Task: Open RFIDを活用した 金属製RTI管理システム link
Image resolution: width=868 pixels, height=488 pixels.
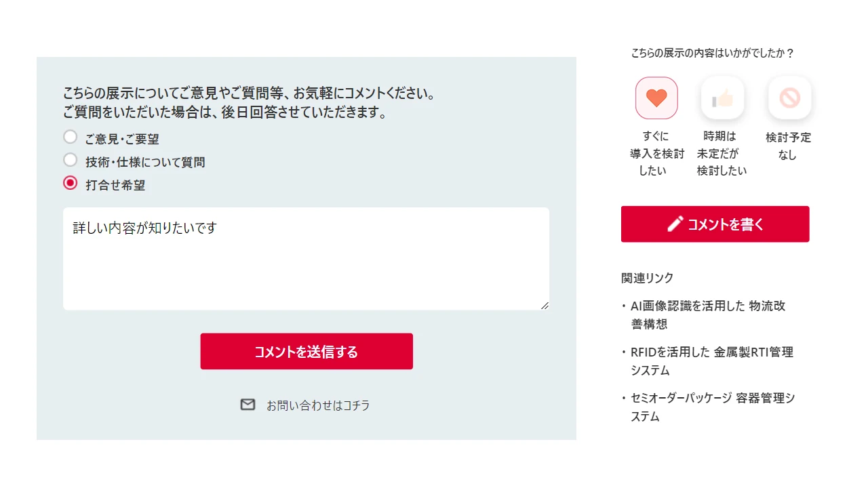Action: click(x=712, y=361)
